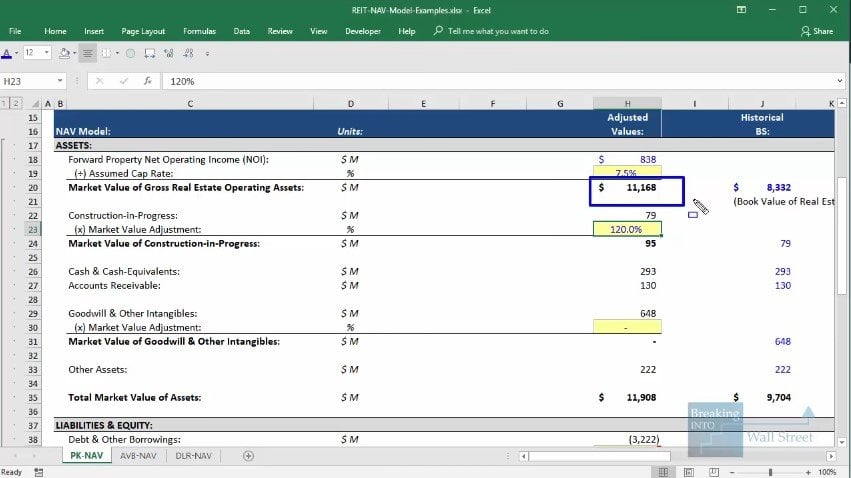Click the Share icon button
The image size is (851, 478).
coord(816,31)
